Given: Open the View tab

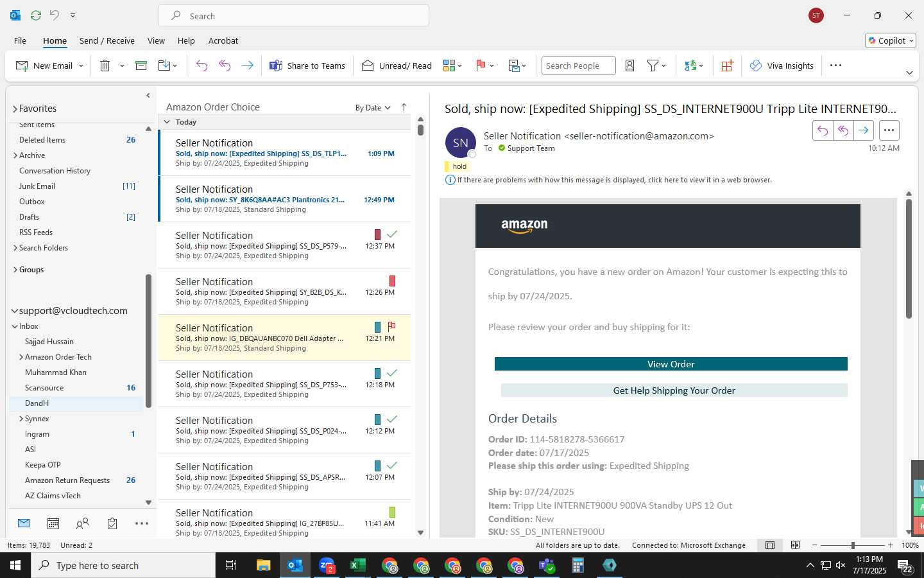Looking at the screenshot, I should coord(156,40).
